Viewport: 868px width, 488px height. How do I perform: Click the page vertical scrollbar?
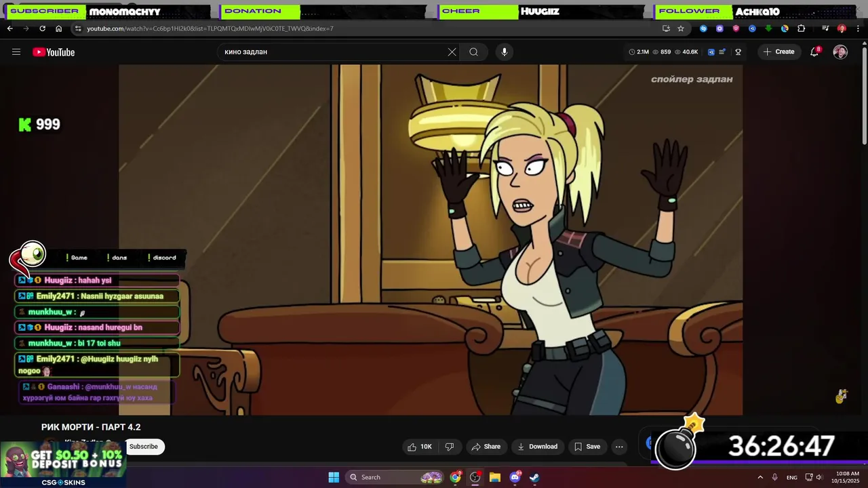pos(863,95)
